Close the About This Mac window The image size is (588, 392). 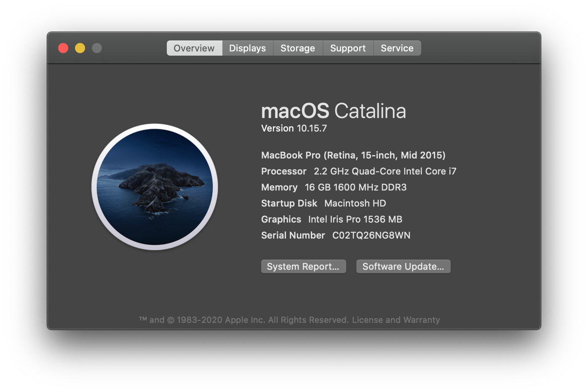[x=63, y=48]
